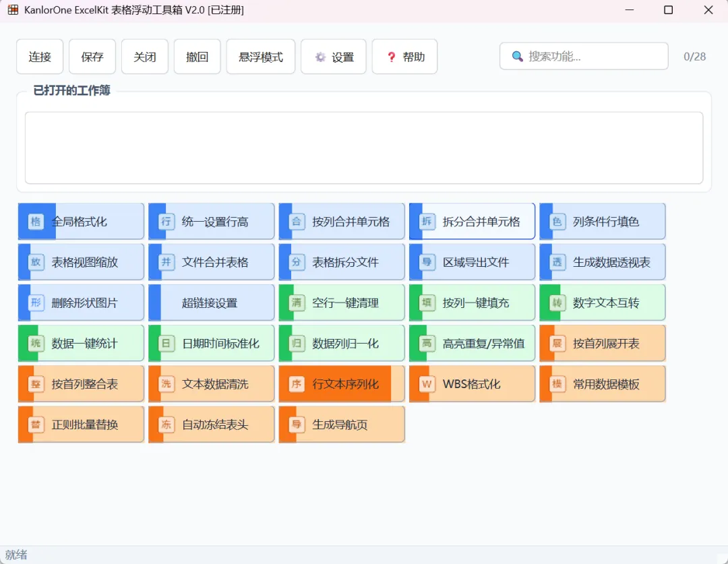This screenshot has height=564, width=728.
Task: Click the question mark icon on 帮助
Action: [392, 57]
